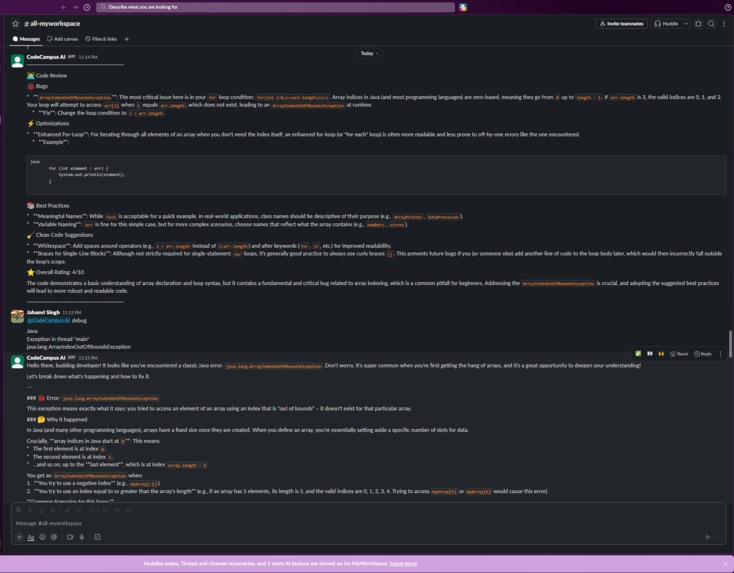Dismiss the pink AI features banner
This screenshot has width=734, height=573.
(x=726, y=564)
